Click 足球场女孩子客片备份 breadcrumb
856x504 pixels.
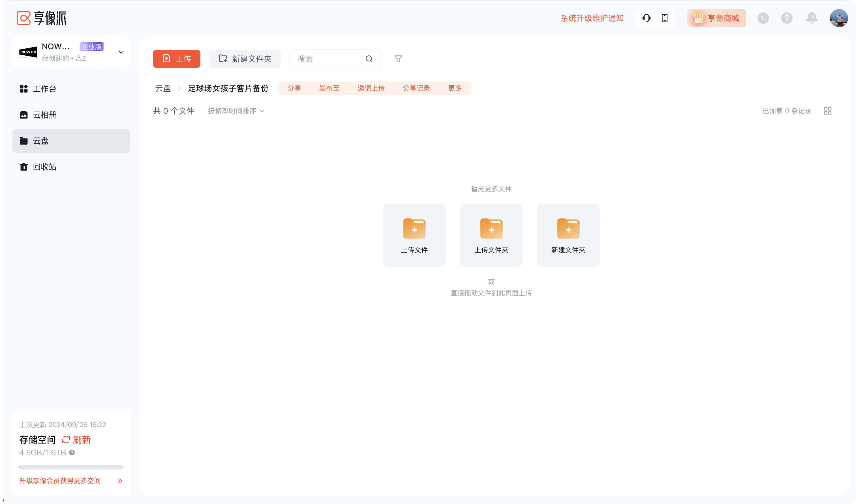click(x=228, y=88)
